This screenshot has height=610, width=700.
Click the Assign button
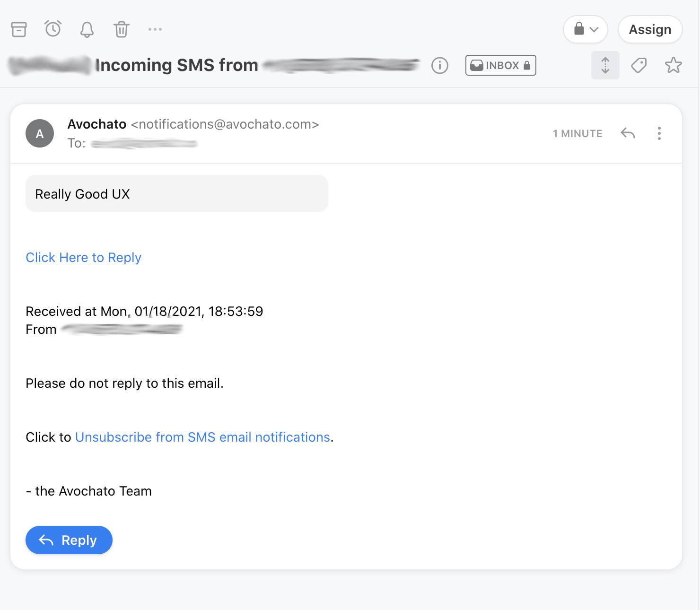650,29
